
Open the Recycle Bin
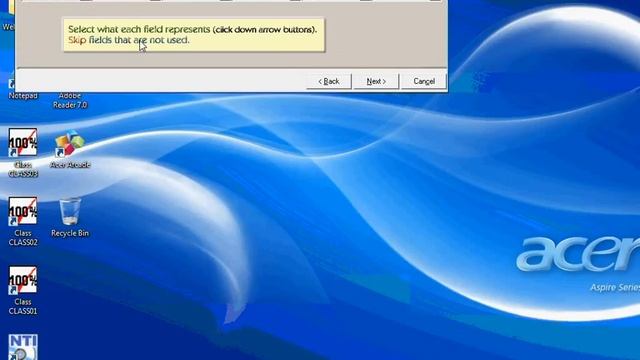70,217
